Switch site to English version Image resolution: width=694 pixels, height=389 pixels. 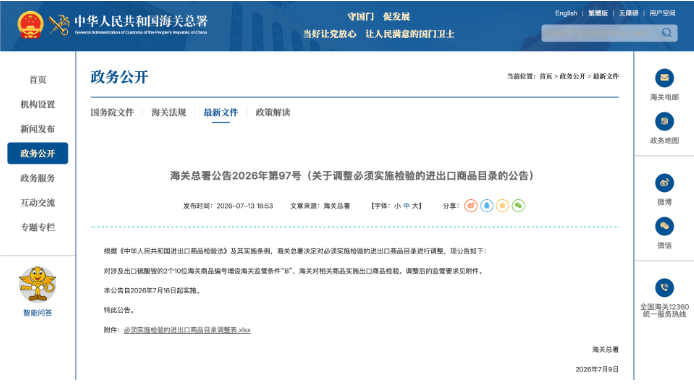tap(566, 13)
